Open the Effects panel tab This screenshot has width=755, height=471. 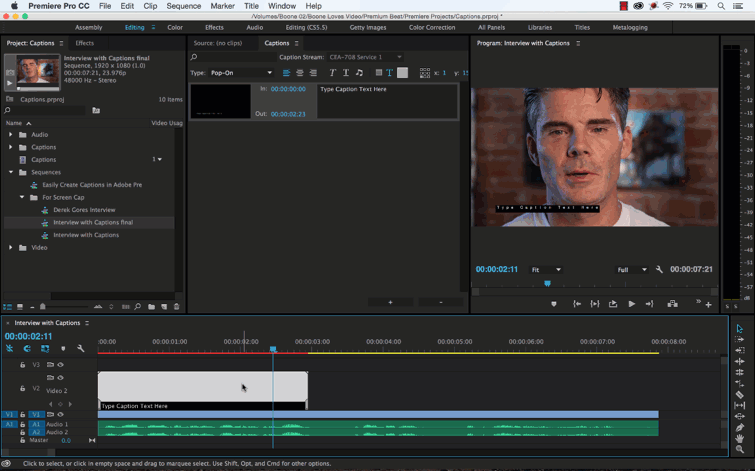point(85,43)
